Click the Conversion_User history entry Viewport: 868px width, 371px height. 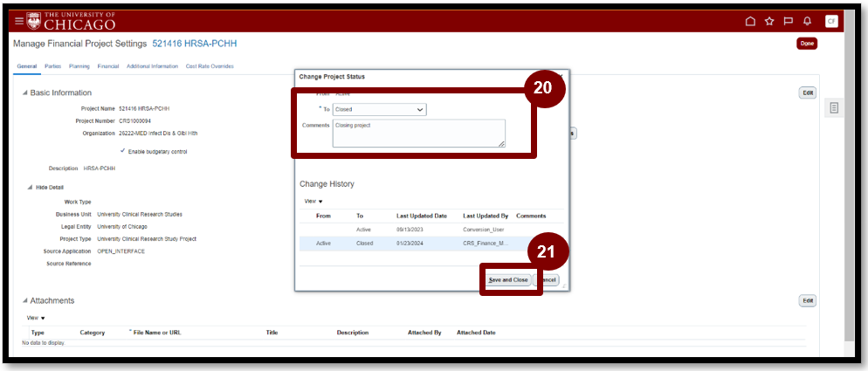(482, 230)
